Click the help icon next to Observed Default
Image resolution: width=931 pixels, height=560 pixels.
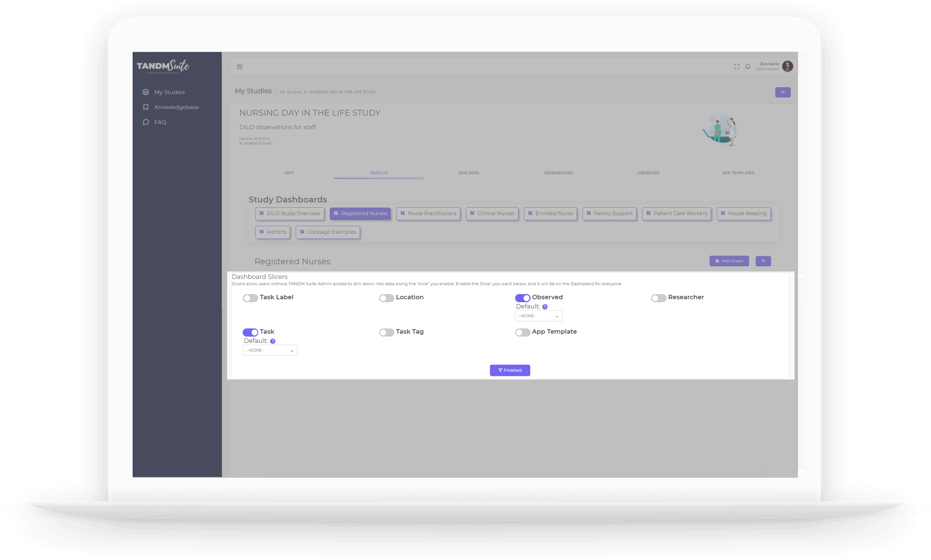pyautogui.click(x=545, y=307)
